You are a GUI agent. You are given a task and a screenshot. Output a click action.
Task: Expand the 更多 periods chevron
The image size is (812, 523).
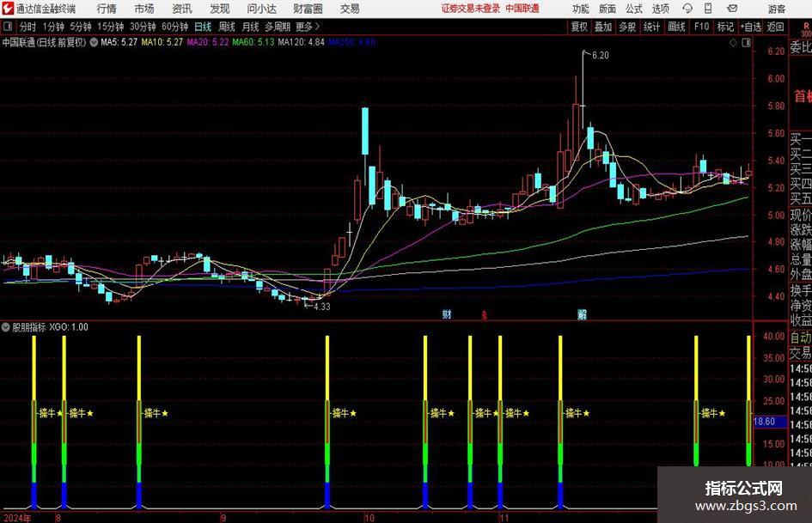point(317,27)
